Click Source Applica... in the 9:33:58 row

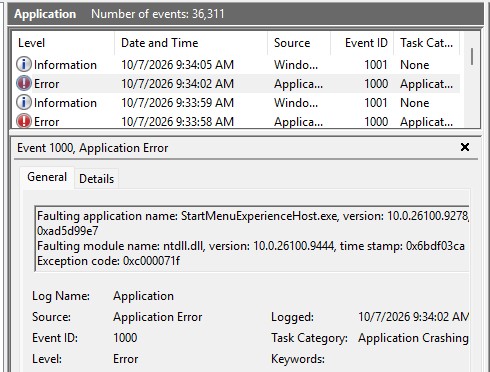tap(298, 122)
